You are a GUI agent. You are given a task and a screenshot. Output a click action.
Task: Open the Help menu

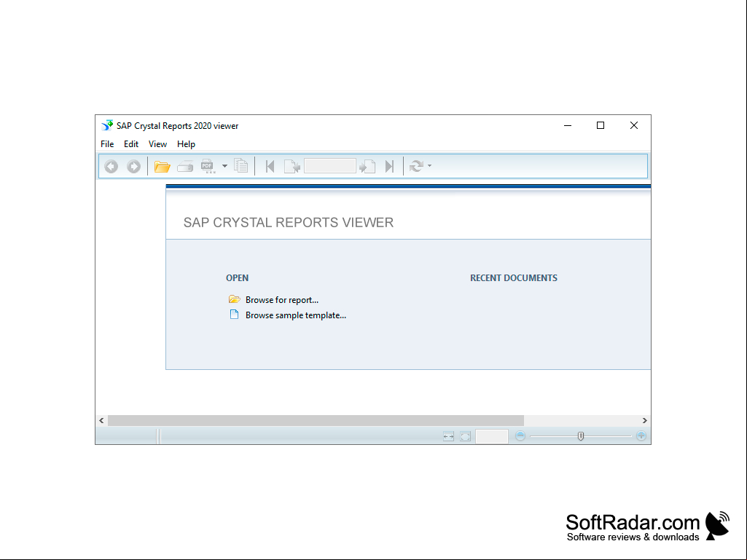point(187,143)
